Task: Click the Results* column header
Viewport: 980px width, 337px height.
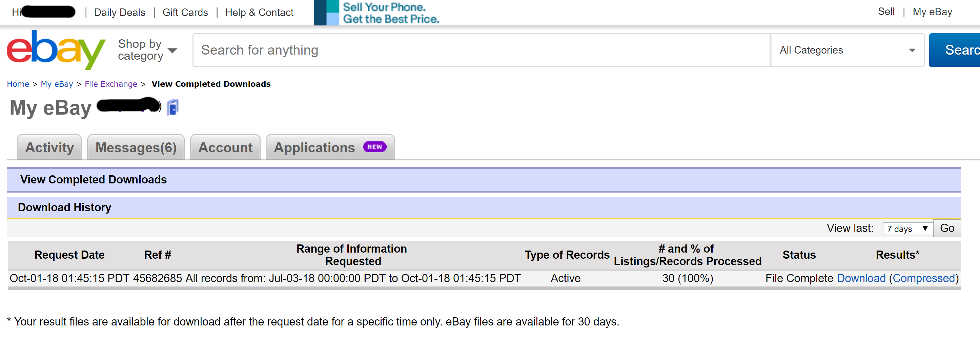Action: (x=897, y=255)
